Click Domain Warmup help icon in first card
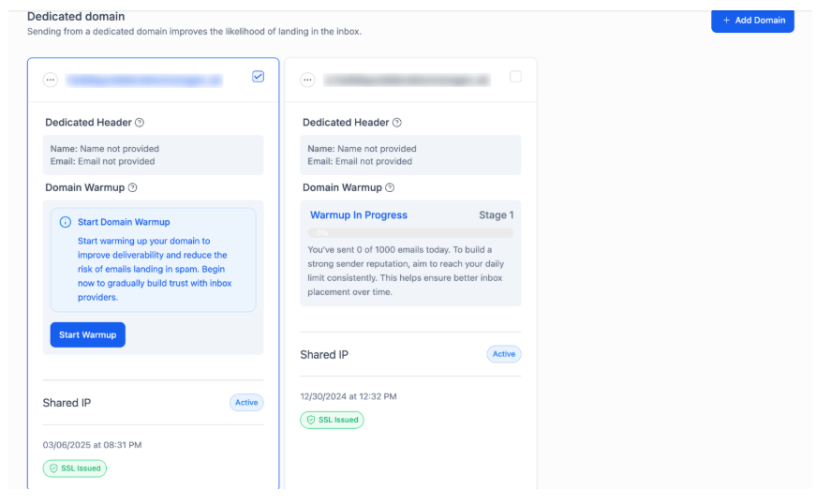Viewport: 831px width, 504px height. 132,187
